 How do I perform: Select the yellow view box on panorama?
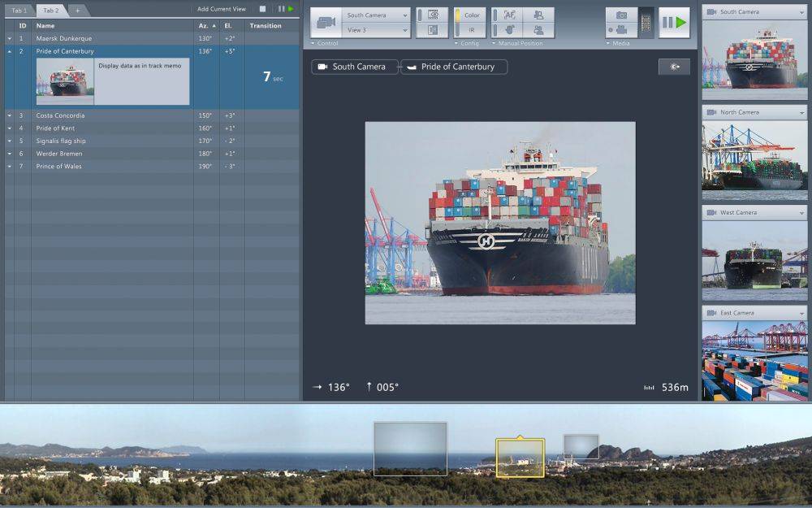tap(520, 458)
